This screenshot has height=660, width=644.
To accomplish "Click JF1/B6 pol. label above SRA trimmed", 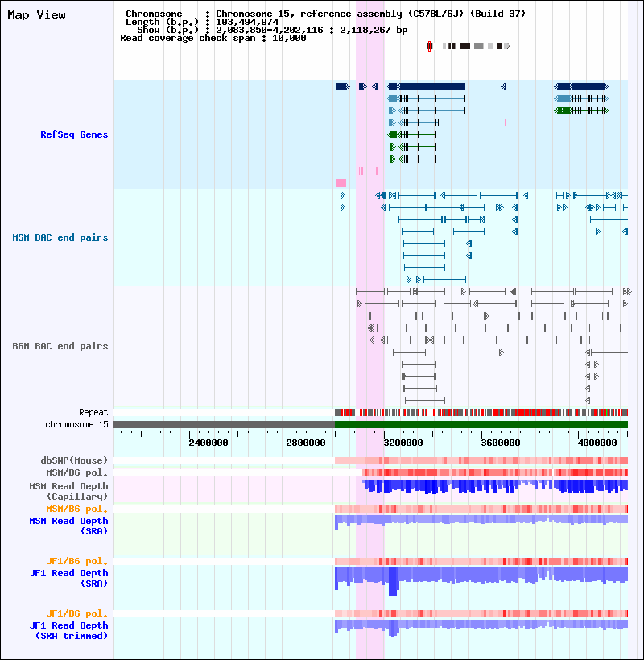I will 77,613.
